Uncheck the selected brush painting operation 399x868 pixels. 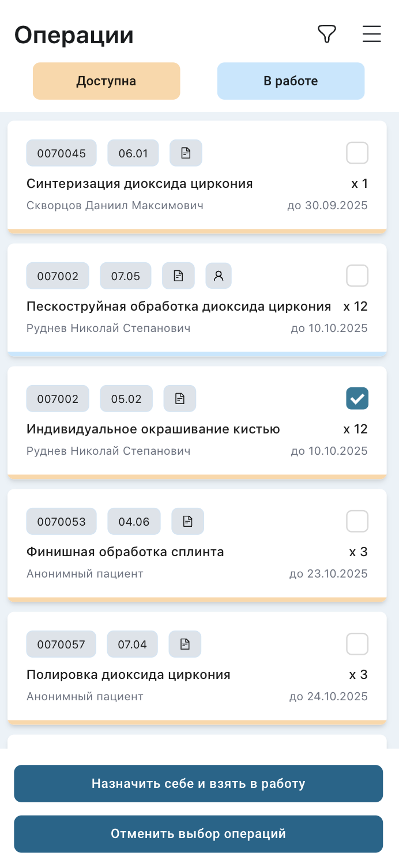click(x=357, y=398)
